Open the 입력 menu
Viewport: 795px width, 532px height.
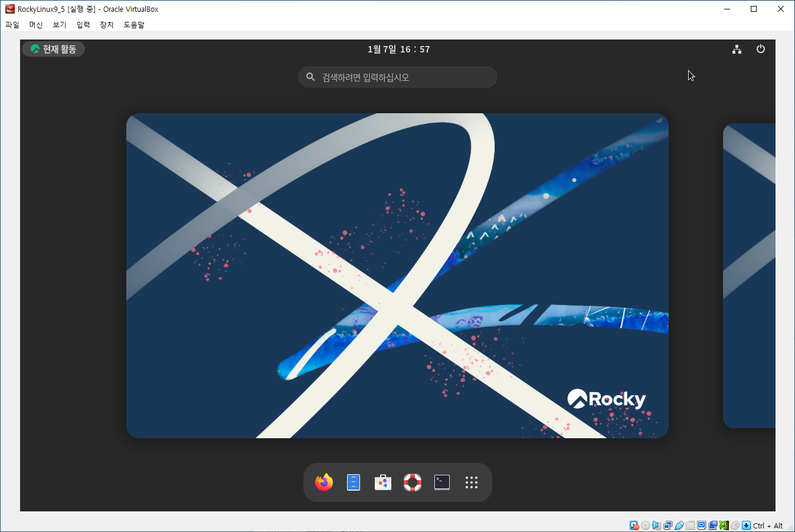tap(83, 25)
